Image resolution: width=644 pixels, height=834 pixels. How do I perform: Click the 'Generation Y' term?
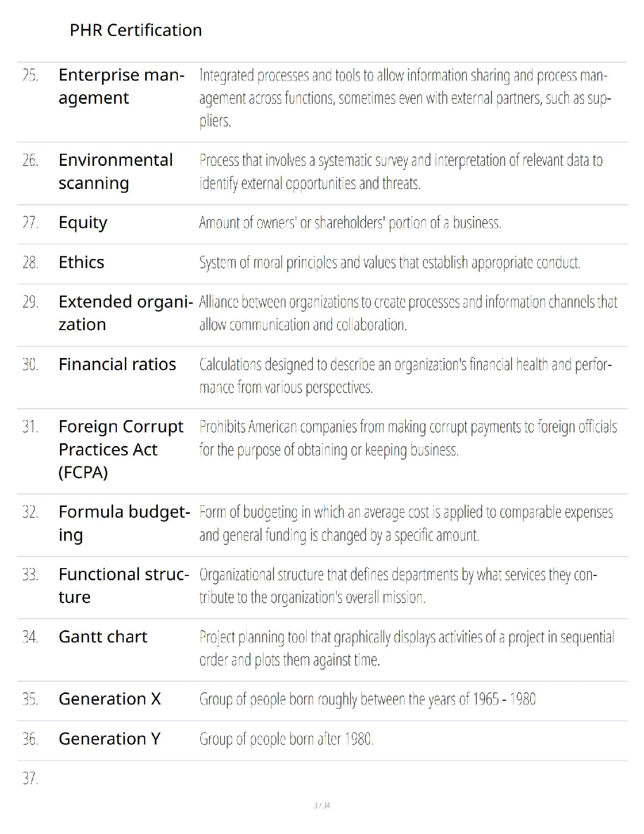pyautogui.click(x=109, y=739)
